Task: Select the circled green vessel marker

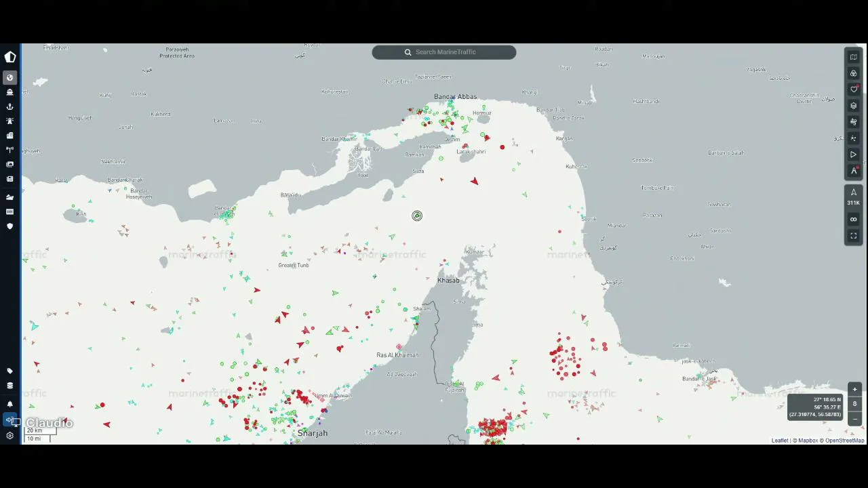Action: tap(417, 216)
